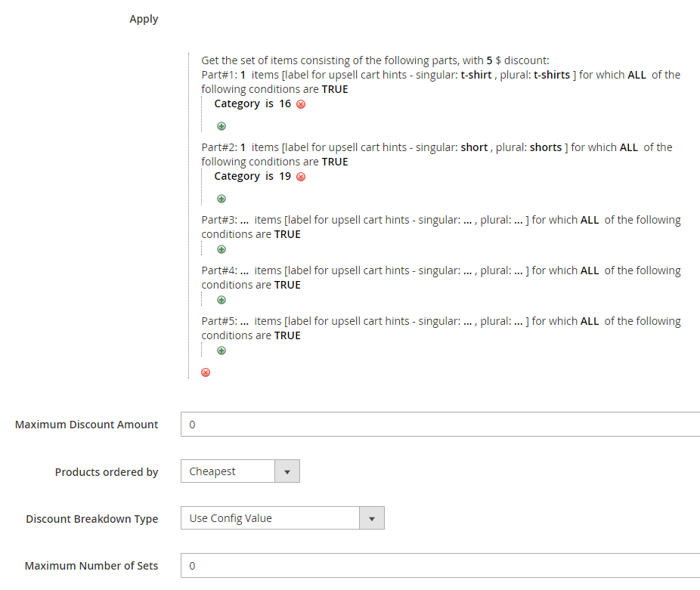Change Part#3 TRUE value
This screenshot has width=700, height=590.
287,235
